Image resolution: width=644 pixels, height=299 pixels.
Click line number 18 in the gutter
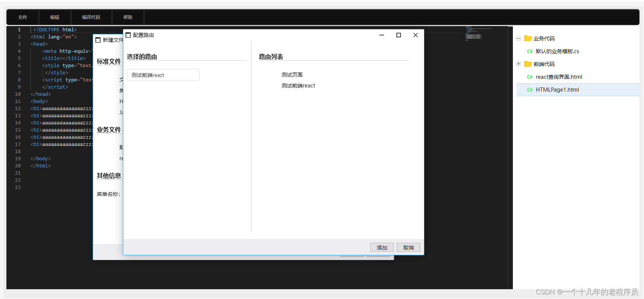pos(18,152)
